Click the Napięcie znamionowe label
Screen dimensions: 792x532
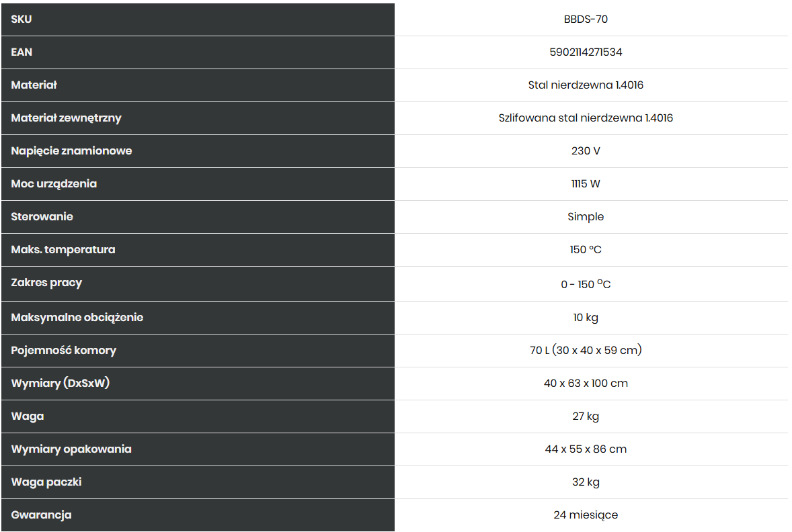[71, 151]
